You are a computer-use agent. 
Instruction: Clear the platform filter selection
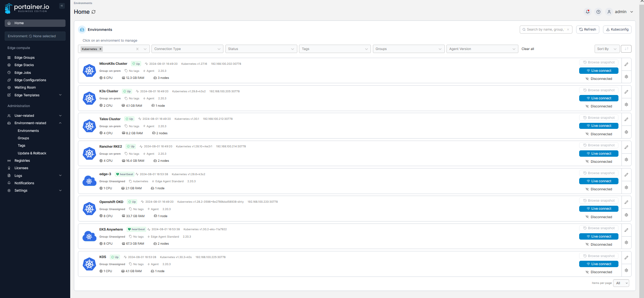[x=137, y=49]
